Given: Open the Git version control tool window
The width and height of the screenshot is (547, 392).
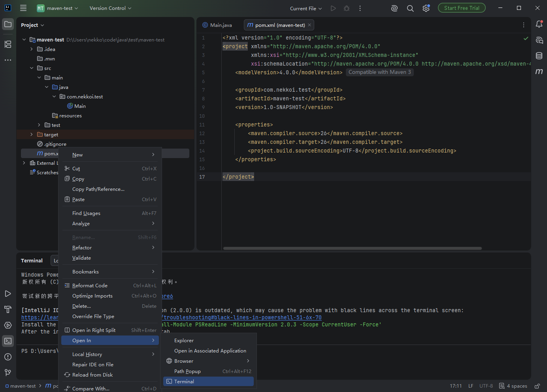Looking at the screenshot, I should [x=8, y=373].
